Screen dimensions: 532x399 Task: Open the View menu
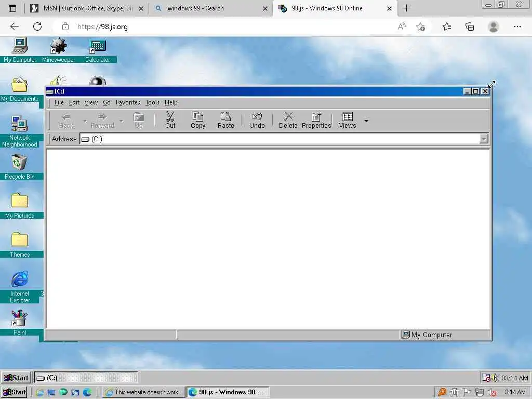coord(91,102)
